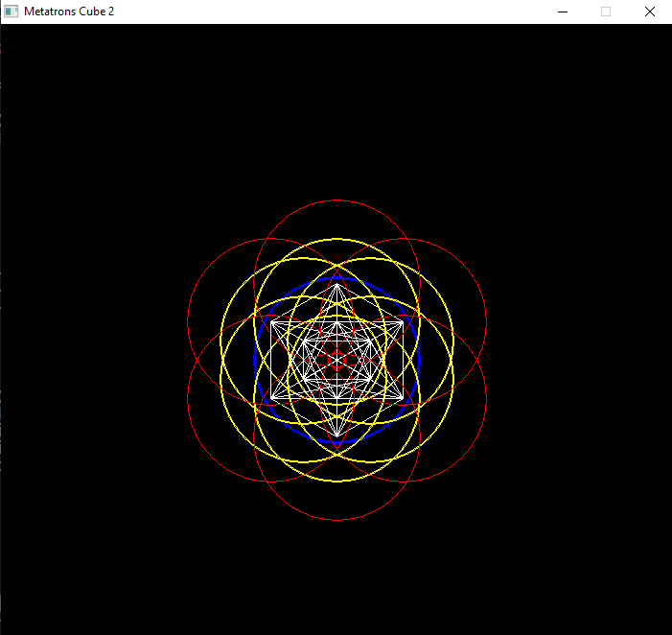Click the Metatrons Cube 2 window icon
672x635 pixels.
click(12, 12)
